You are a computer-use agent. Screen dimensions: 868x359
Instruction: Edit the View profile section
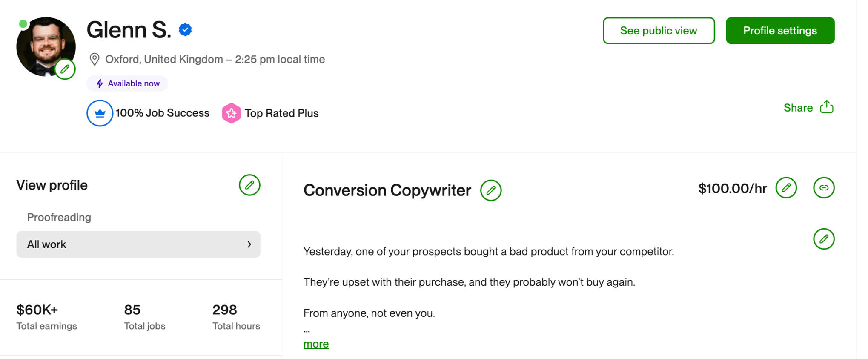click(249, 185)
